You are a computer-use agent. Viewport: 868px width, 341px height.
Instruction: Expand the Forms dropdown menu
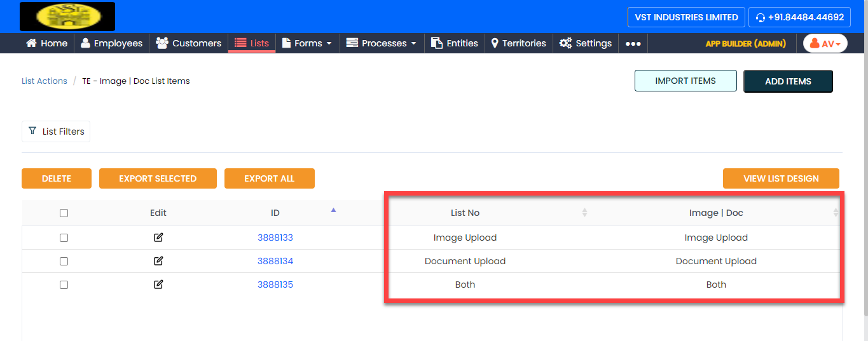click(307, 43)
